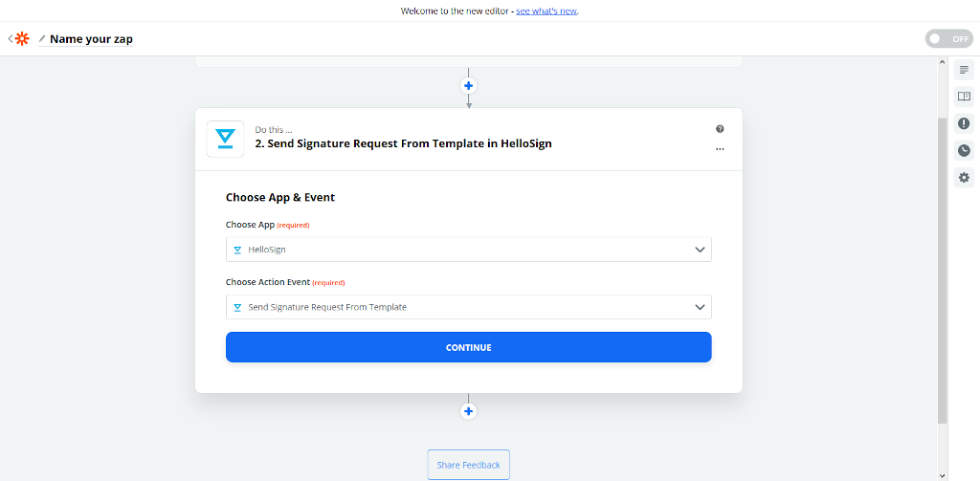
Task: Open the Zap description notes sidebar icon
Action: click(x=964, y=70)
